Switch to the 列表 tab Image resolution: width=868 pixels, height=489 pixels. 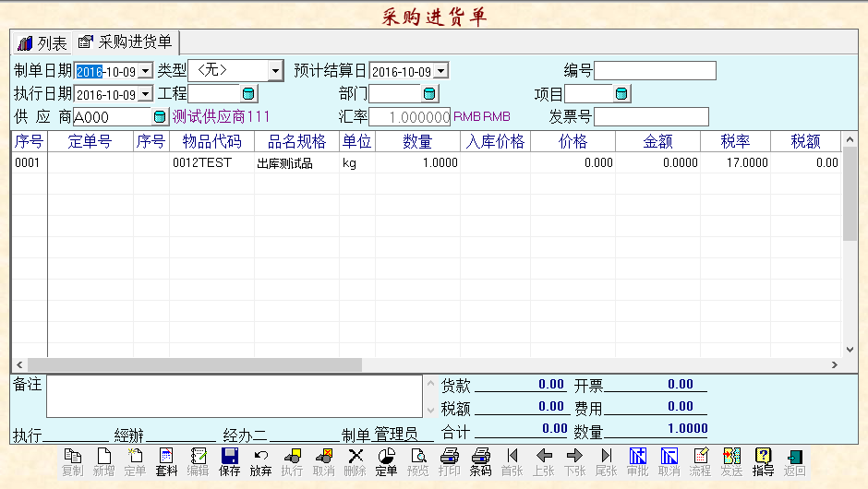click(x=42, y=42)
